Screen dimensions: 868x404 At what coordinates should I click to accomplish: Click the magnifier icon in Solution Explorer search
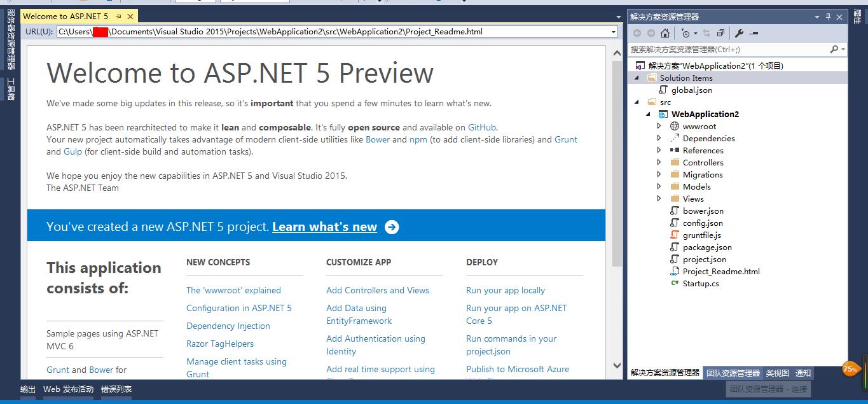(x=834, y=49)
